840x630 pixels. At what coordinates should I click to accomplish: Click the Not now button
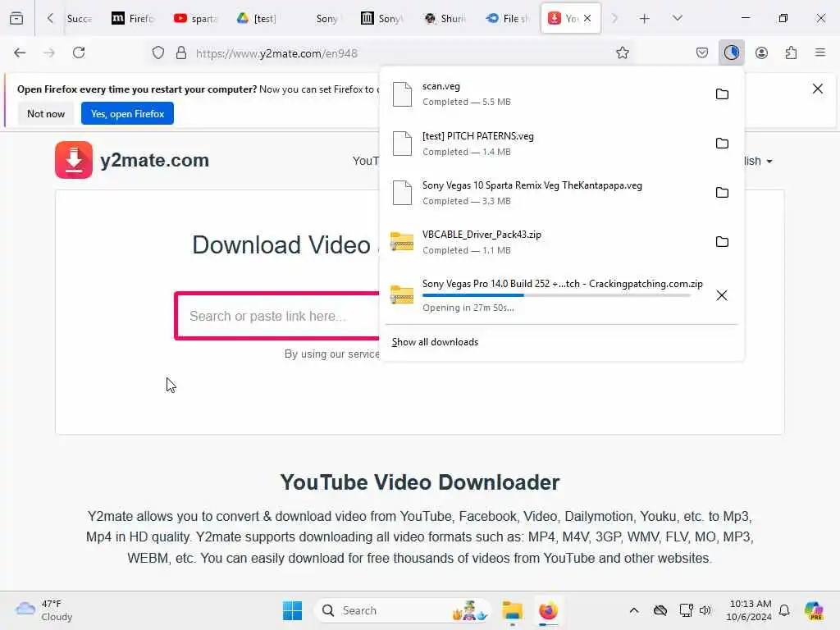pos(46,113)
